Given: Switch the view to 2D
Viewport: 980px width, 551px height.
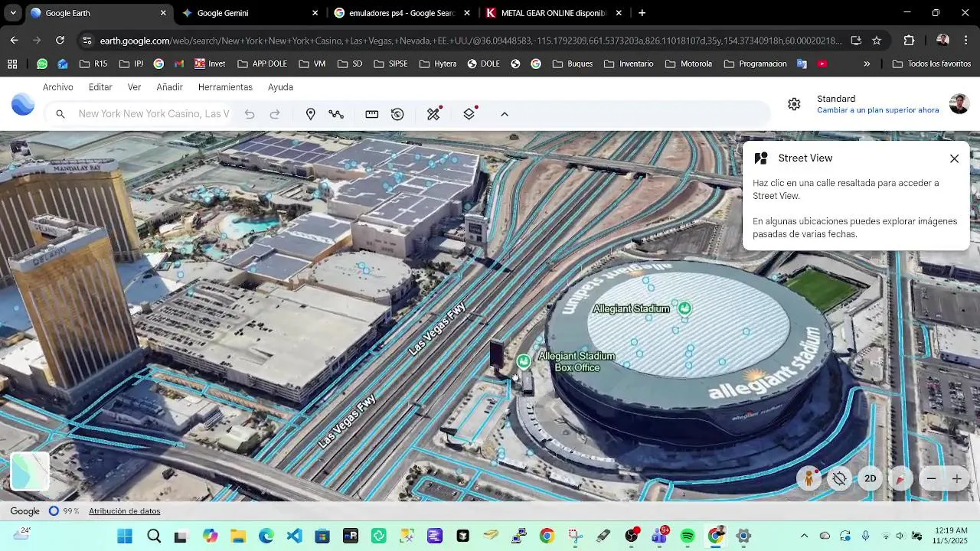Looking at the screenshot, I should coord(871,479).
